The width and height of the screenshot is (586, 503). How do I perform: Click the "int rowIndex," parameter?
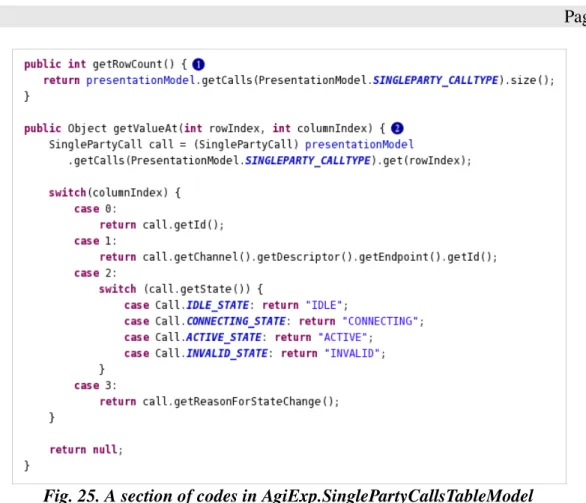[x=225, y=129]
